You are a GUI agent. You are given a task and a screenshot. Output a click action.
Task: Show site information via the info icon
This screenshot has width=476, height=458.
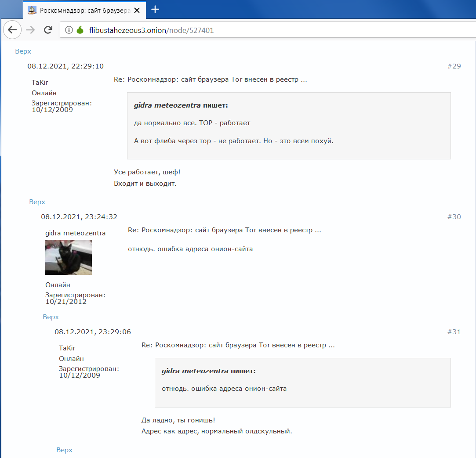pos(69,30)
